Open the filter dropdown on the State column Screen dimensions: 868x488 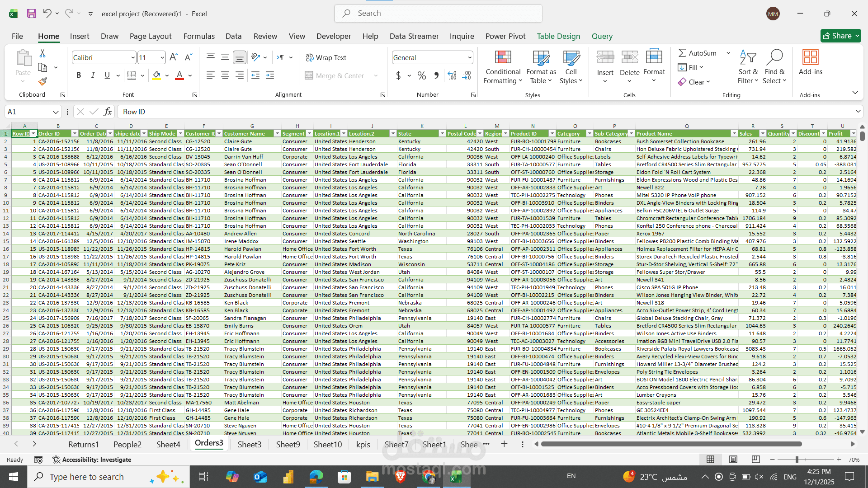tap(442, 133)
